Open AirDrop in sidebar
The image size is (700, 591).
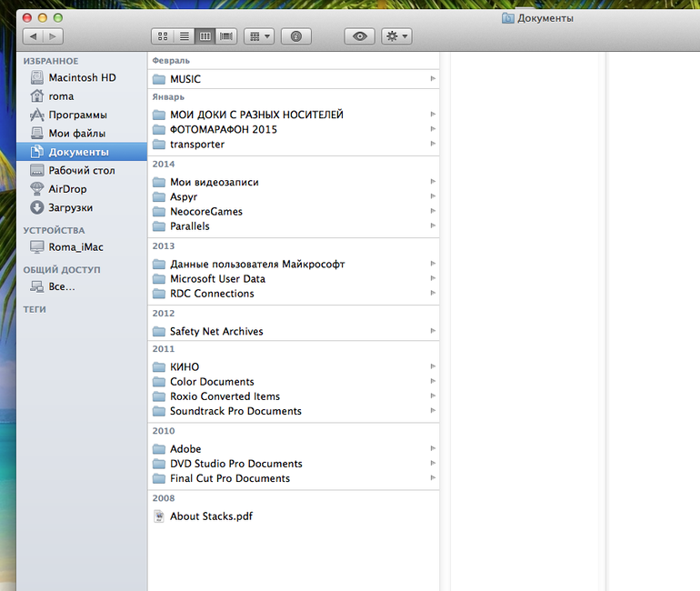click(x=82, y=189)
